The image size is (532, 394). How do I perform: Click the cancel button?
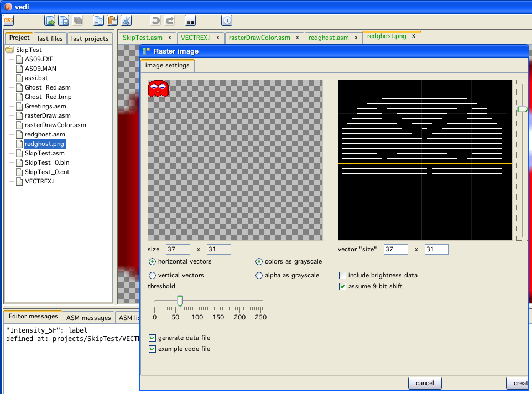[x=425, y=383]
